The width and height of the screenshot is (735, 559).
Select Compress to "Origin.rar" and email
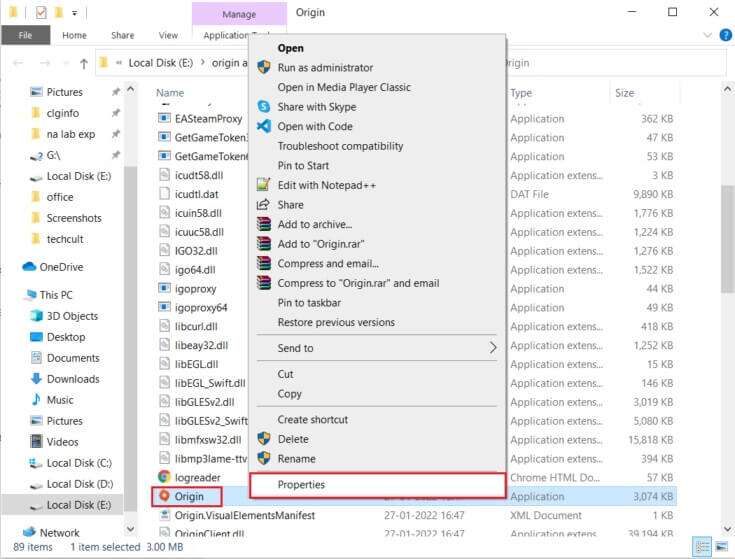377,283
